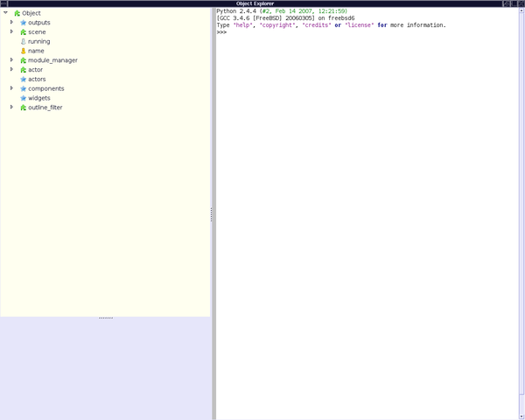Click the Python version banner text
The image size is (525, 420).
(x=282, y=11)
